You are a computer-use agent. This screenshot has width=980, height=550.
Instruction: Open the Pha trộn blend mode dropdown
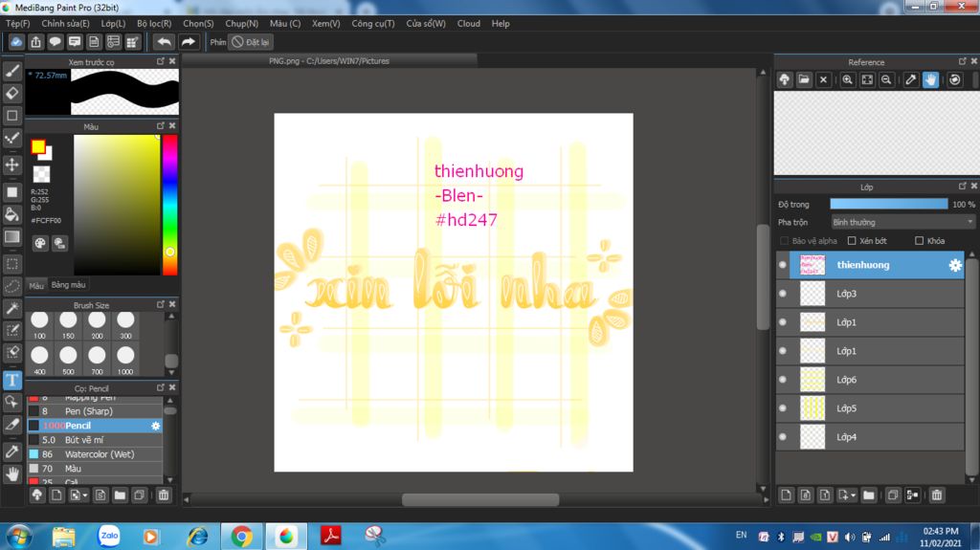(x=903, y=222)
